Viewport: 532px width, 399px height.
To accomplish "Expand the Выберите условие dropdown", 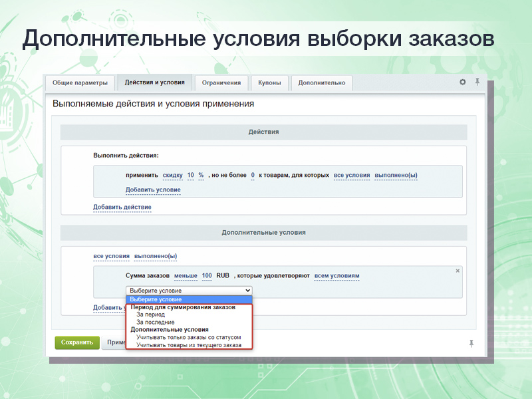I will click(189, 291).
